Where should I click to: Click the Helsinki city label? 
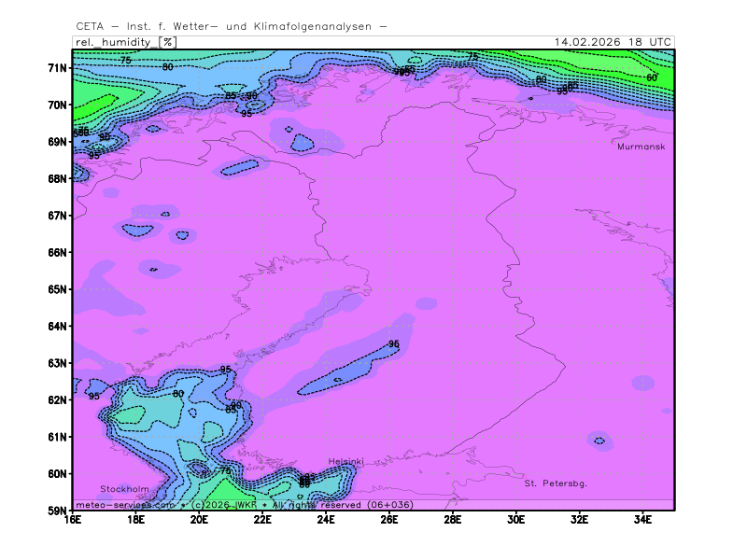point(345,462)
